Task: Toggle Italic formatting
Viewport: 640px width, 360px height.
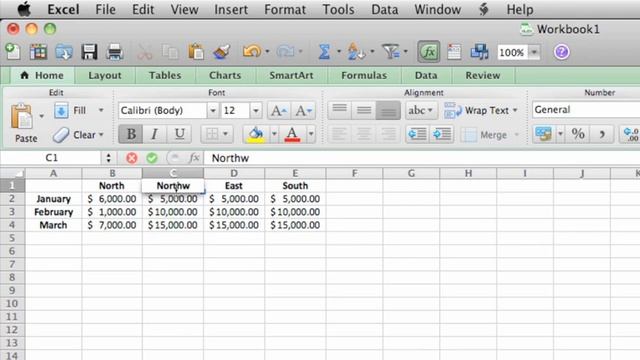Action: [154, 134]
